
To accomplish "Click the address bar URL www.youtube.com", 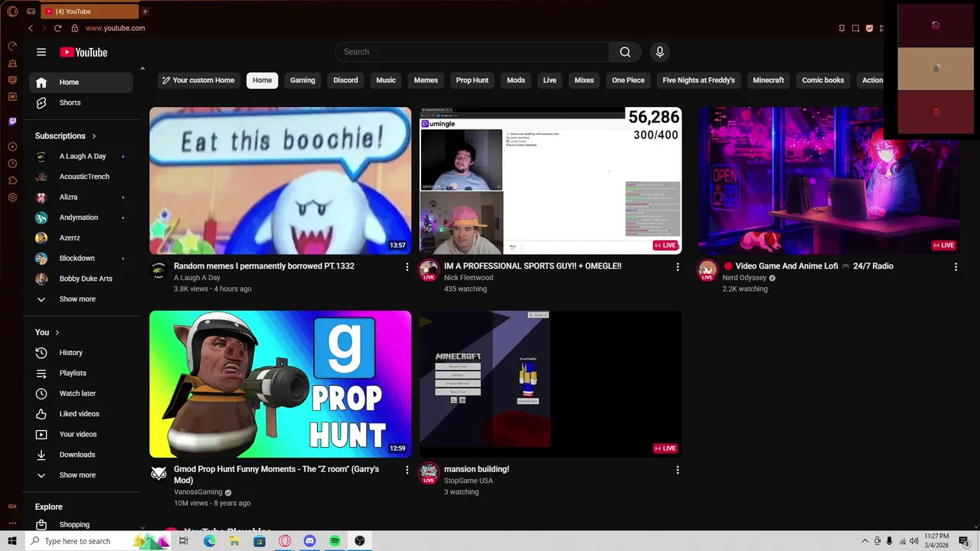I will pyautogui.click(x=115, y=28).
